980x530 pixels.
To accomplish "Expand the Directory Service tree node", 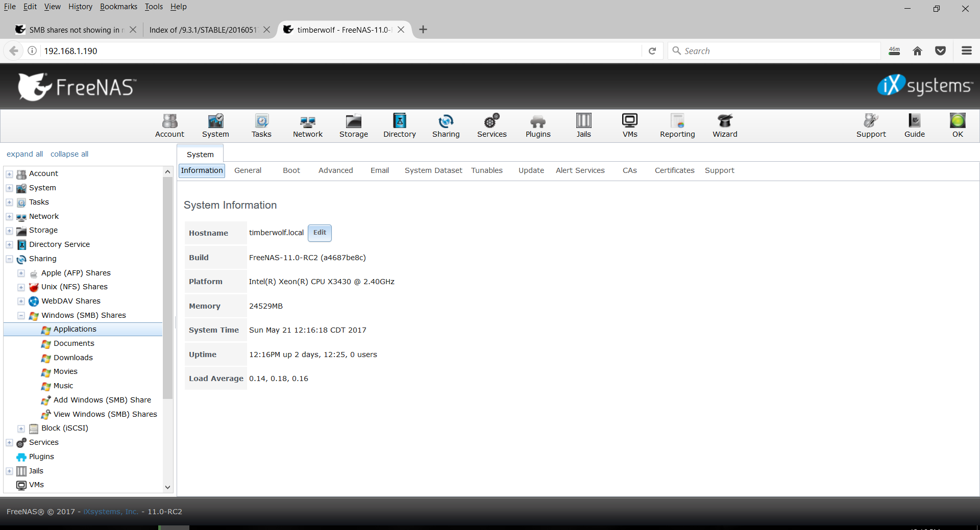I will 9,245.
